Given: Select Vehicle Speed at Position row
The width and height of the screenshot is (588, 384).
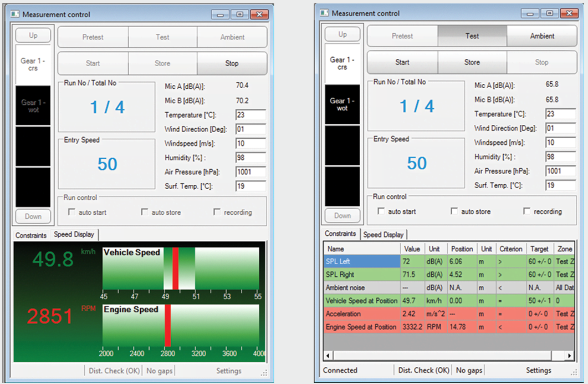Looking at the screenshot, I should [x=449, y=301].
